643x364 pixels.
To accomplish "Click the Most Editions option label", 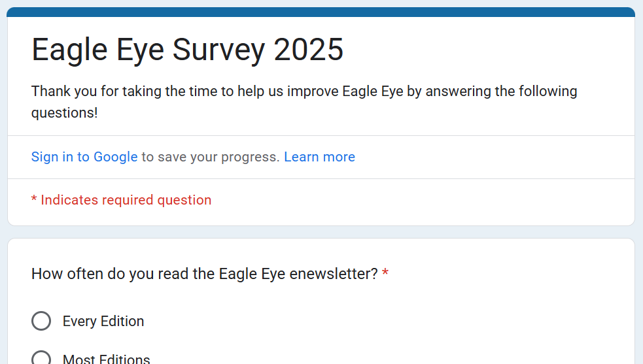I will (x=107, y=359).
